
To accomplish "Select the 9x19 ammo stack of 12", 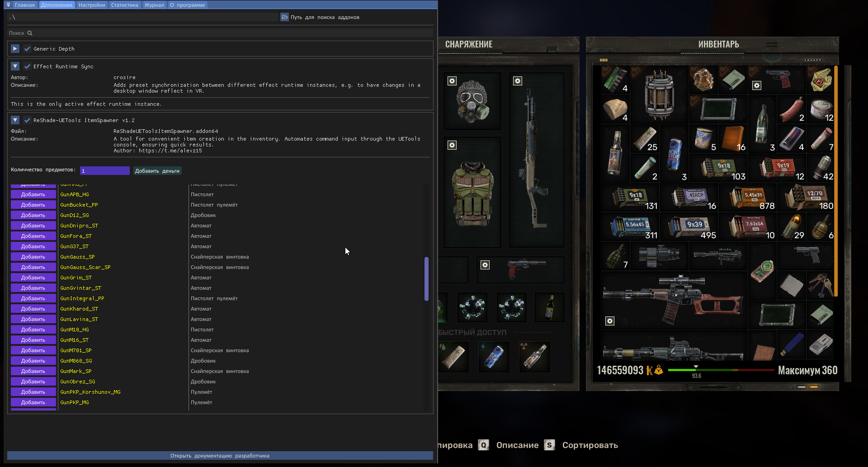I will [777, 168].
